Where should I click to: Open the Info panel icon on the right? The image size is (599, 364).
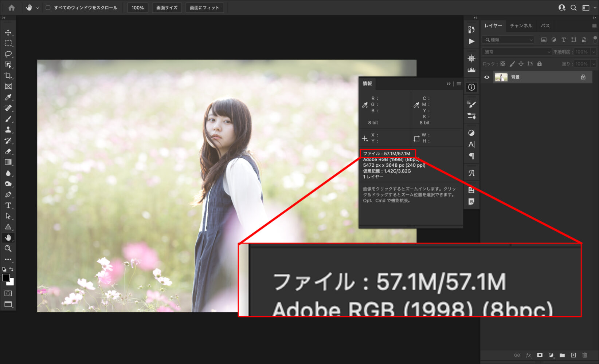click(471, 87)
